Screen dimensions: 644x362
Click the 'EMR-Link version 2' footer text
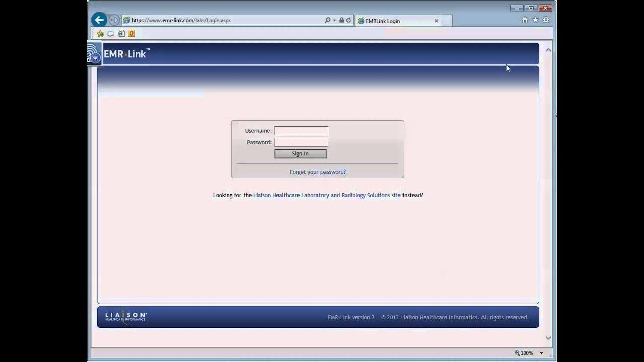point(351,317)
